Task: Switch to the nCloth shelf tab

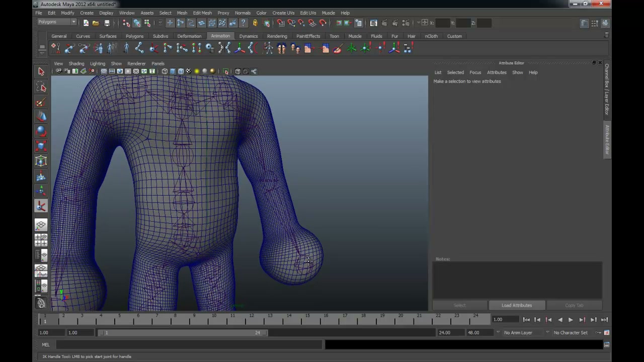Action: [x=431, y=36]
